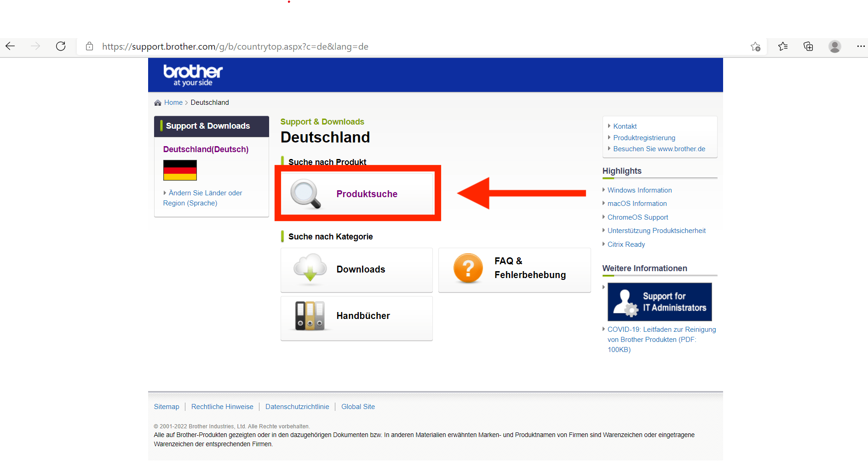This screenshot has width=868, height=466.
Task: Open ChromeOS Support highlight
Action: coord(638,217)
